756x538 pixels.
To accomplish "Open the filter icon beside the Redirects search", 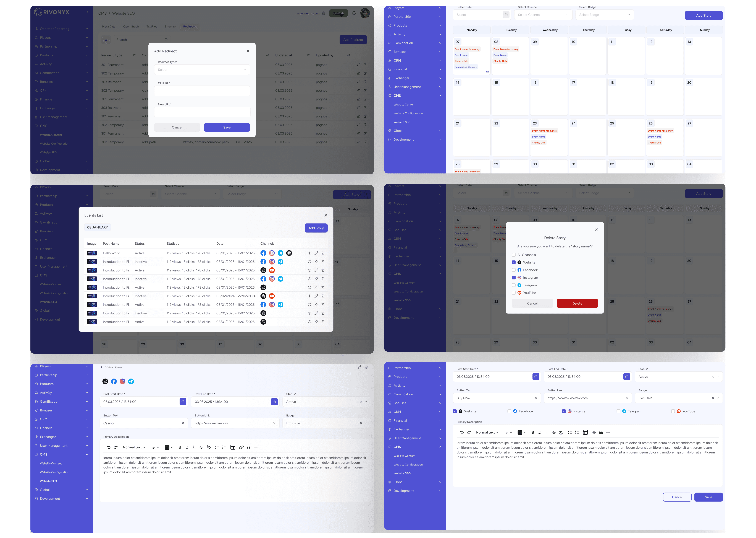I will click(x=106, y=40).
